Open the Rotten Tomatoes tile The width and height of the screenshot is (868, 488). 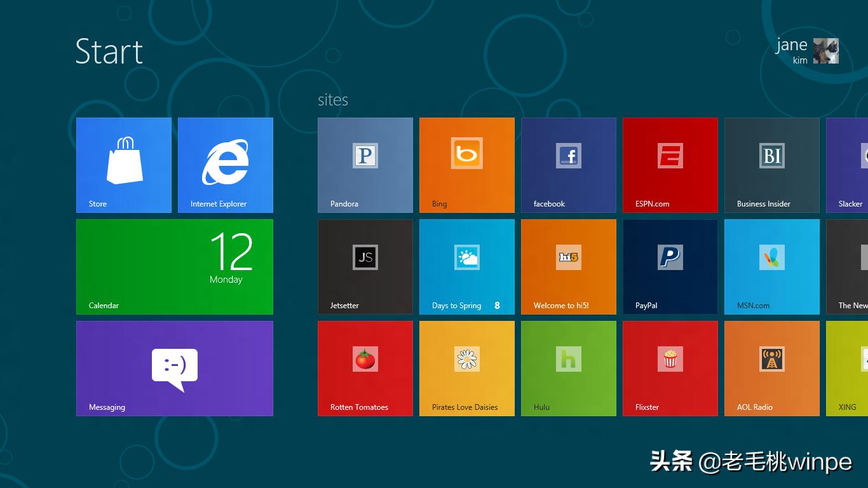[x=365, y=368]
